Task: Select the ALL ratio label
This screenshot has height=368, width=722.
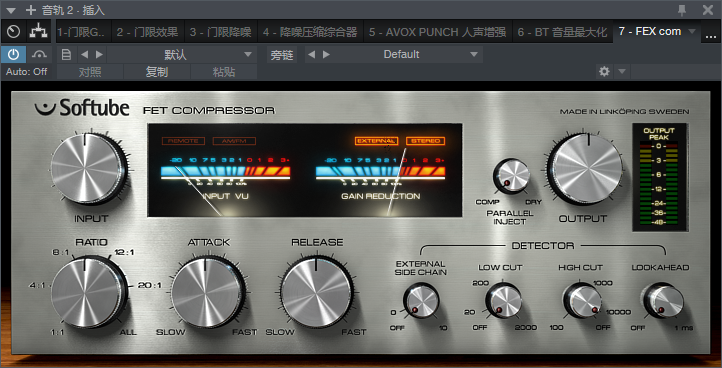Action: [128, 332]
